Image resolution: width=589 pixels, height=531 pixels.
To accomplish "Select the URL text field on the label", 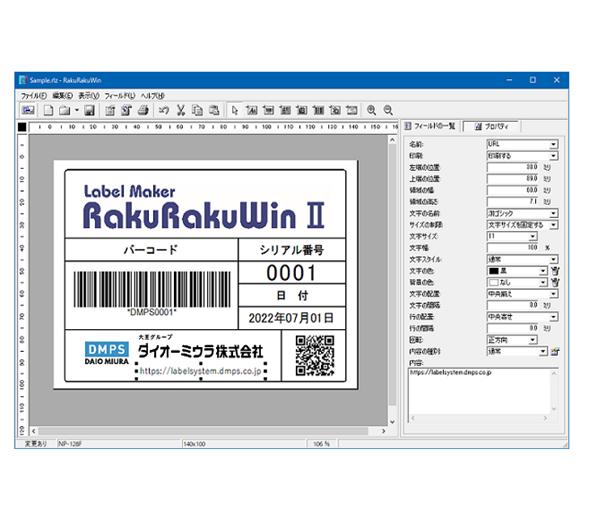I will tap(201, 371).
